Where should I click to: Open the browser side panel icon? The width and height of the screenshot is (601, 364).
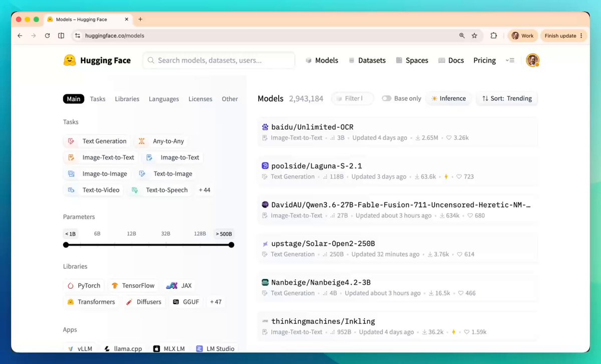click(61, 36)
